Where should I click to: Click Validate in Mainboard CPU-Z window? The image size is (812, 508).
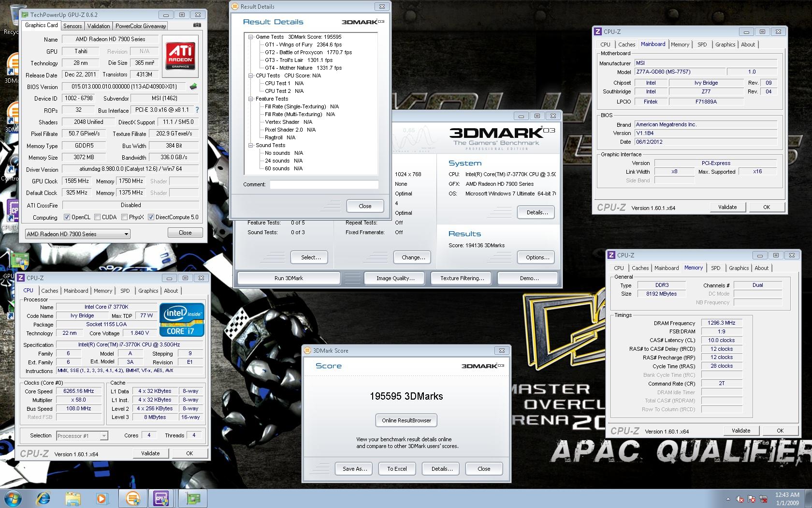727,207
